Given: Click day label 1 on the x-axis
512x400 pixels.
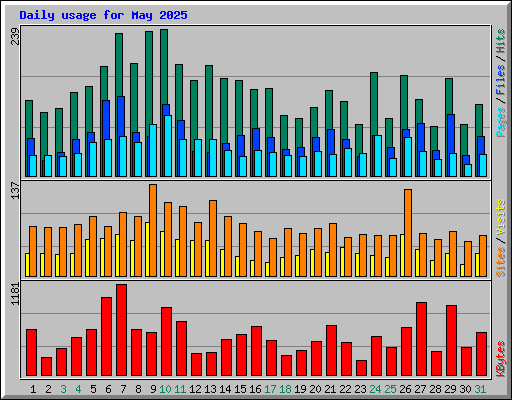Looking at the screenshot, I should click(33, 389).
